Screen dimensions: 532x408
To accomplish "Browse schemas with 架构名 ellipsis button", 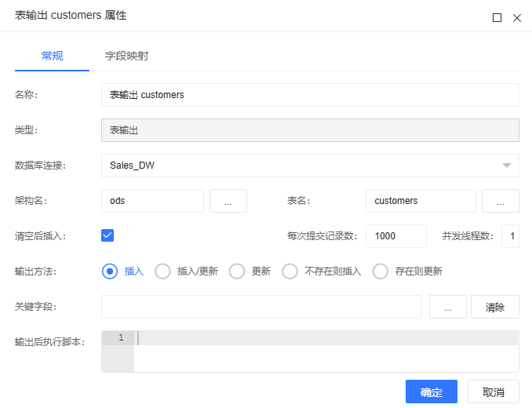I will click(x=228, y=201).
